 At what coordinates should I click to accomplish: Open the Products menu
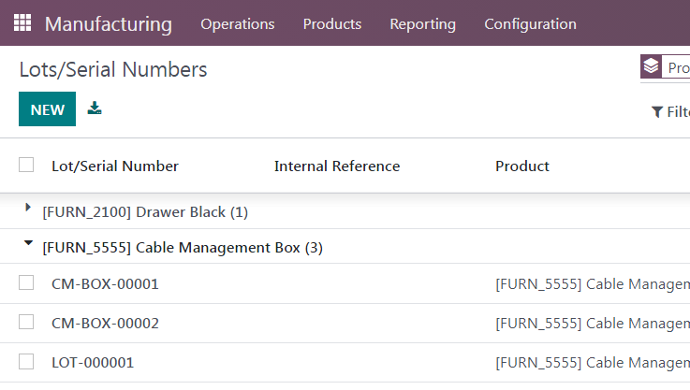(x=332, y=24)
